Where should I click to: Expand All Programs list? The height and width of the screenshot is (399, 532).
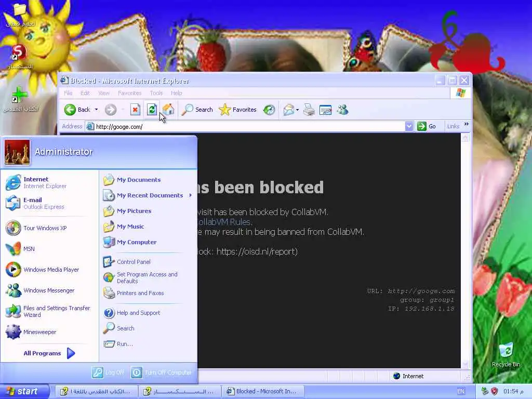click(49, 353)
